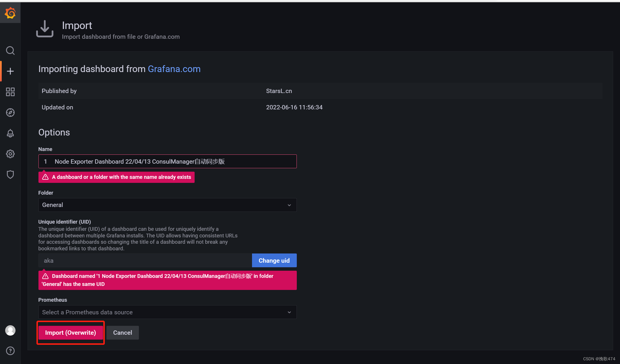Open the Dashboards grid icon

coord(10,92)
